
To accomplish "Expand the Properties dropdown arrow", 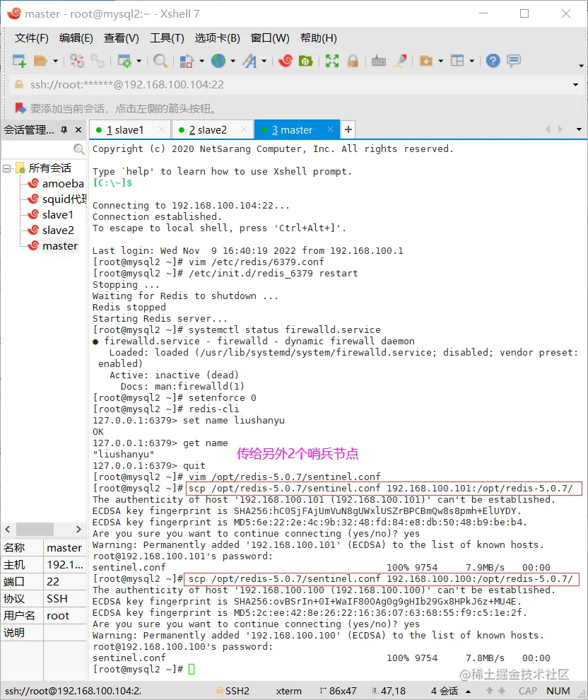I will pos(139,61).
